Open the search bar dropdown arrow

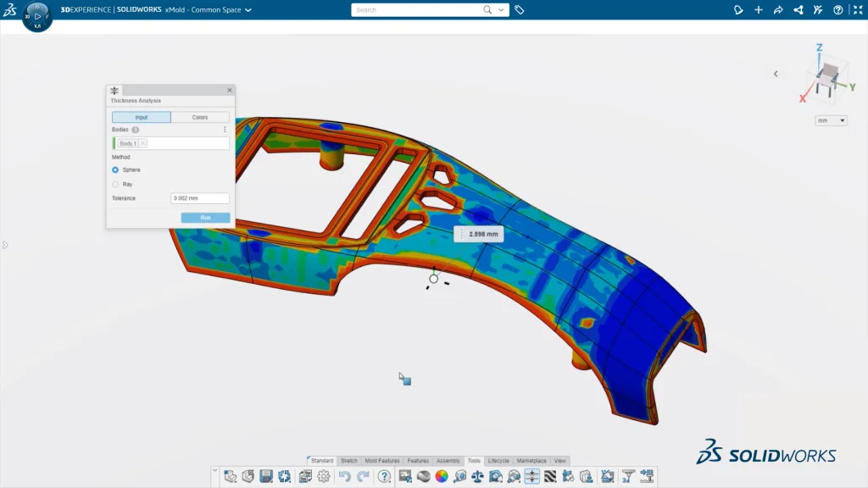point(500,9)
